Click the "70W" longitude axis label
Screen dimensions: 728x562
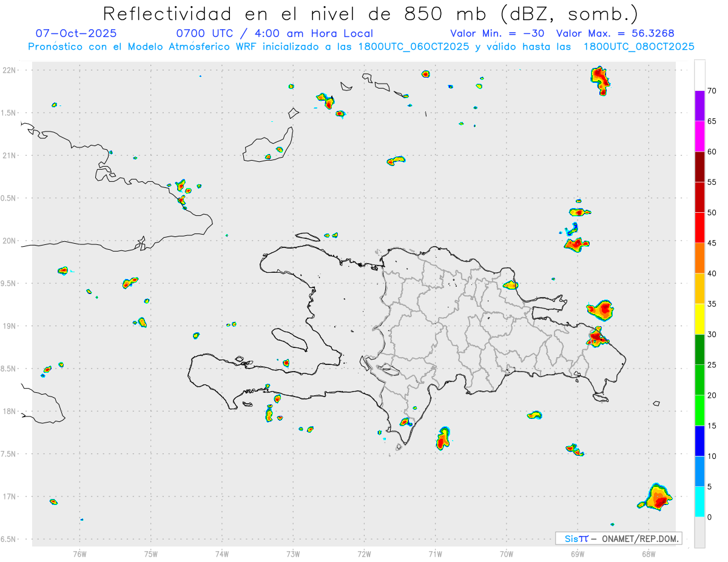pyautogui.click(x=507, y=554)
